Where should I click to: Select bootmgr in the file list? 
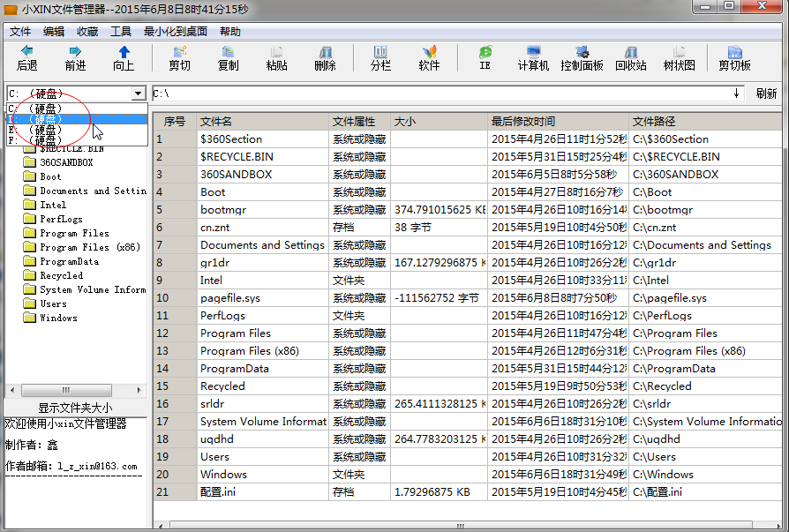[262, 210]
